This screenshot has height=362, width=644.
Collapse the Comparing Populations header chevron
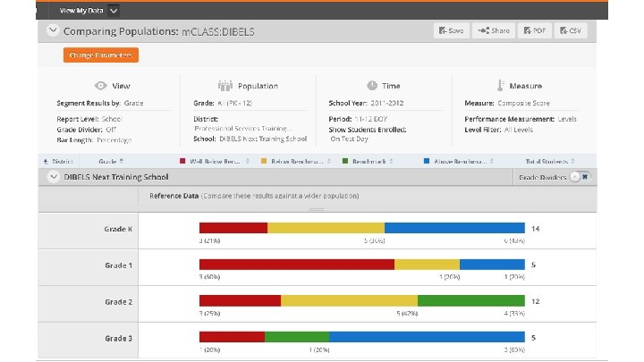coord(53,30)
